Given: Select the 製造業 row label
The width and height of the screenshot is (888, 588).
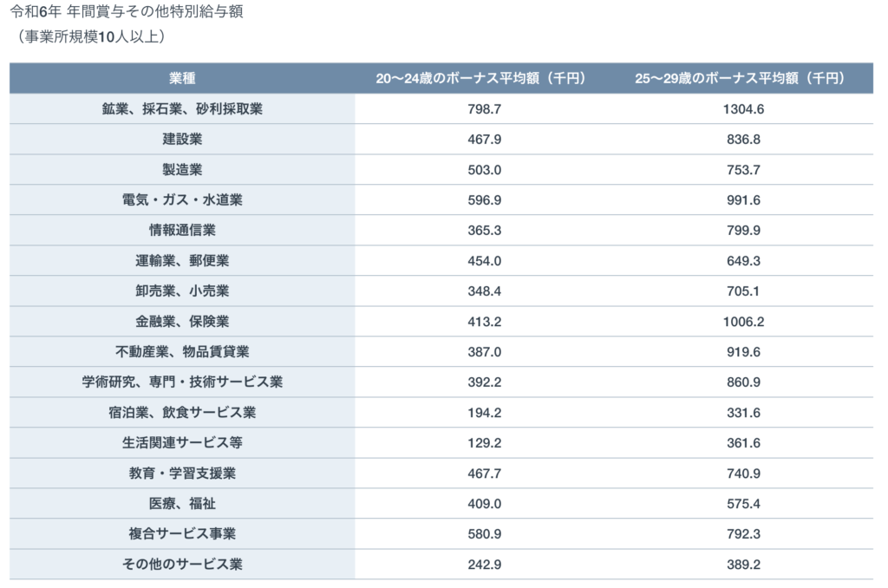Looking at the screenshot, I should pos(182,170).
